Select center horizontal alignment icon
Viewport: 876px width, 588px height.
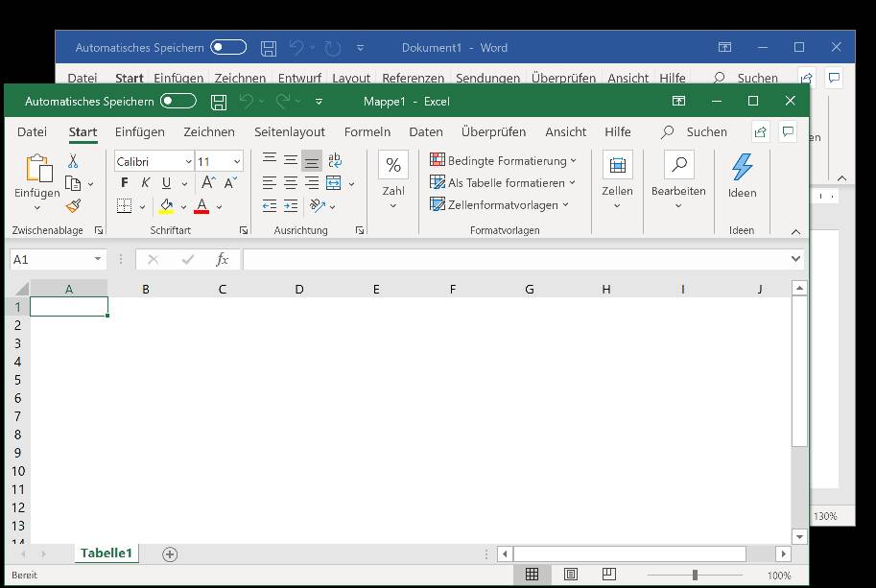[x=291, y=183]
